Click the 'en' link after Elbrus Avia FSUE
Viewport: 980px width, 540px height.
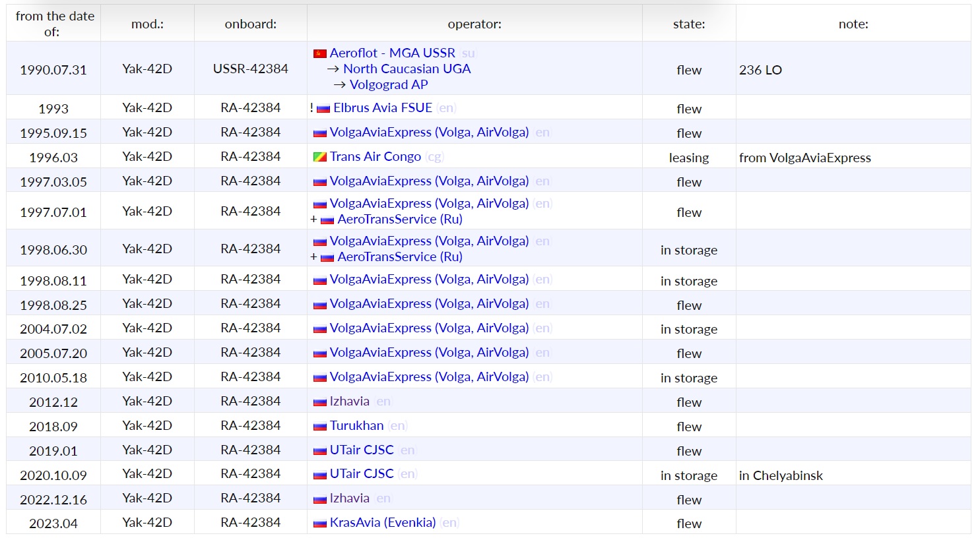pyautogui.click(x=447, y=108)
